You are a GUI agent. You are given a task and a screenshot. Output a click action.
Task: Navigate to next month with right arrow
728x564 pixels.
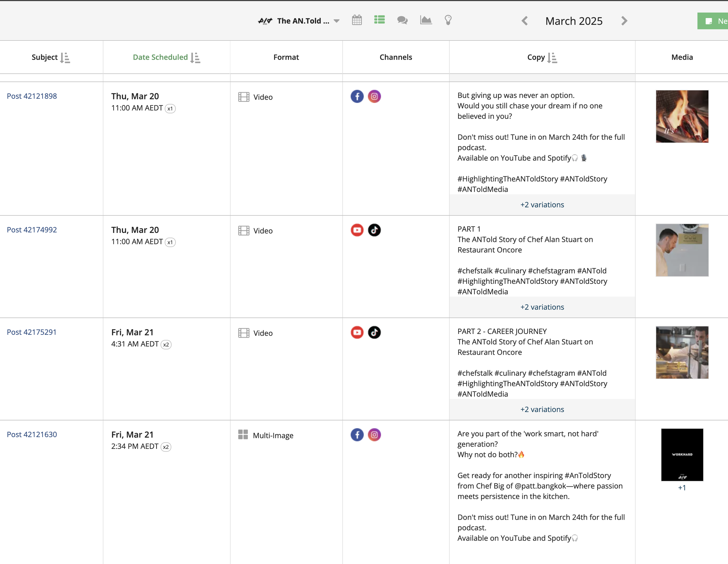tap(623, 21)
